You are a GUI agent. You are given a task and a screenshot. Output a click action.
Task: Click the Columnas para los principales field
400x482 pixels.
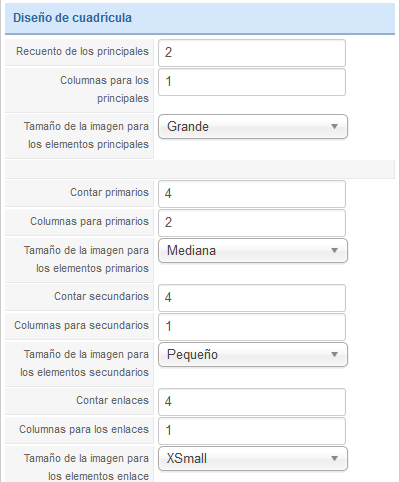[x=252, y=82]
